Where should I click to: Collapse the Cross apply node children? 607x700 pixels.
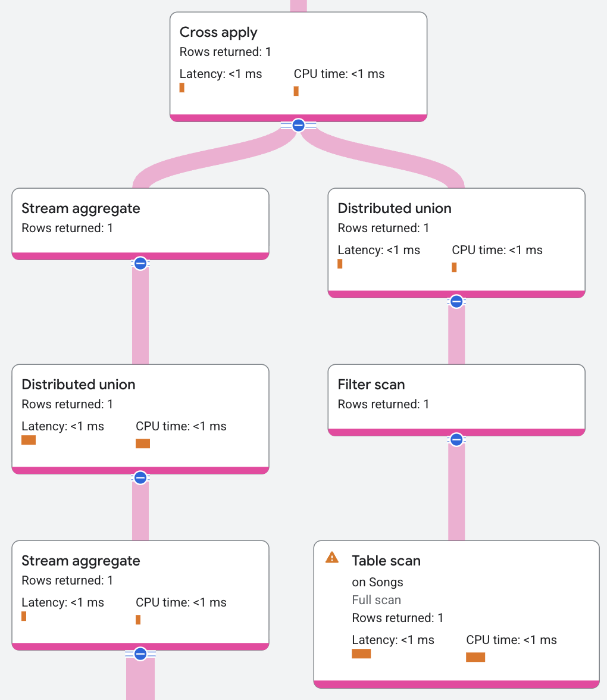point(298,126)
